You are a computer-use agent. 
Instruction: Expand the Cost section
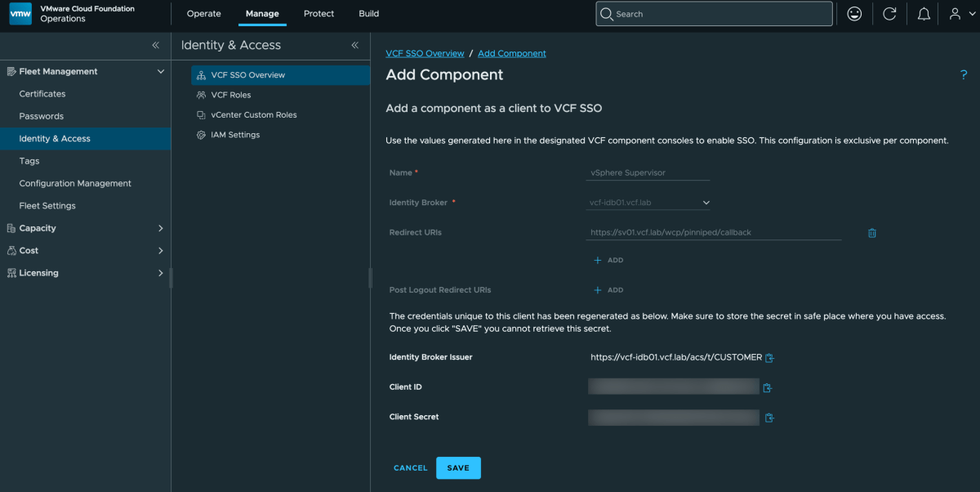click(x=160, y=251)
